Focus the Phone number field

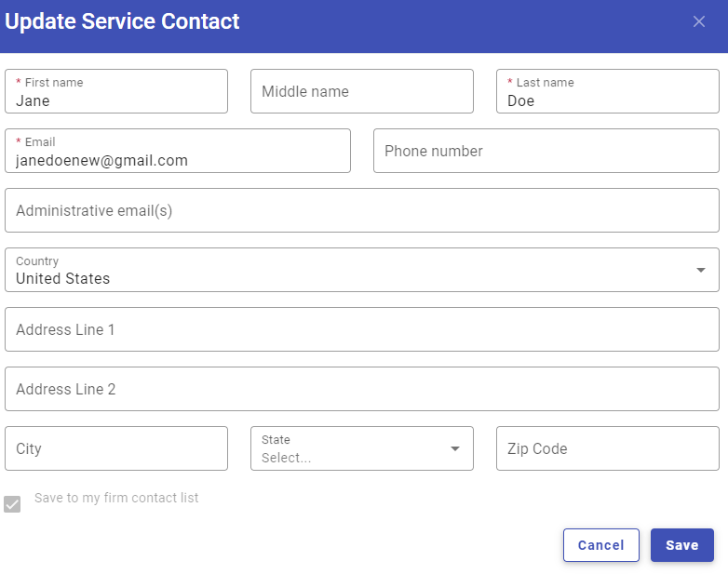point(546,151)
